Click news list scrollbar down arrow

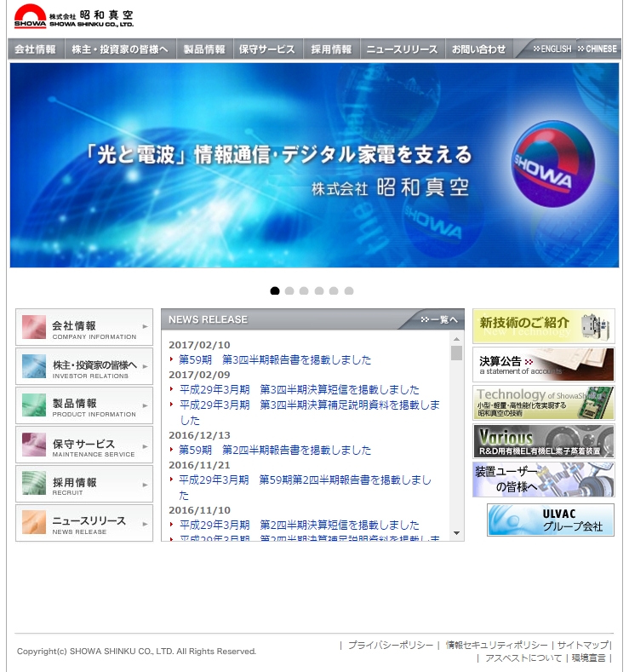pos(457,533)
